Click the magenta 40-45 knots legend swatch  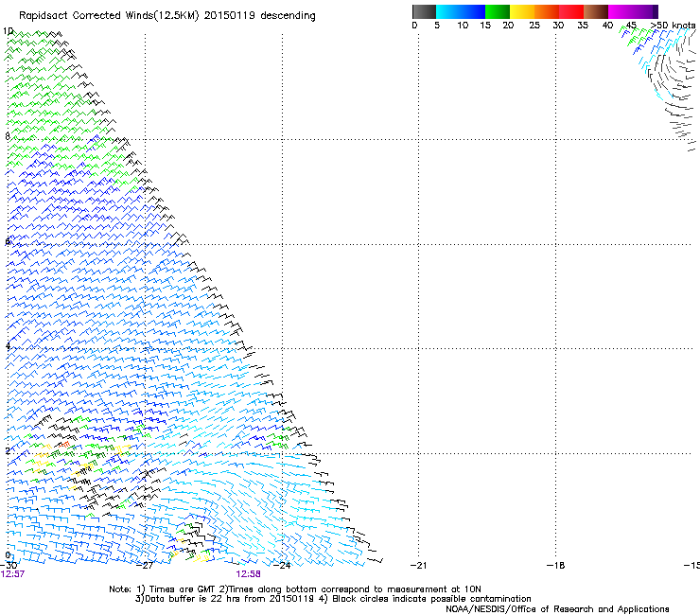(621, 11)
